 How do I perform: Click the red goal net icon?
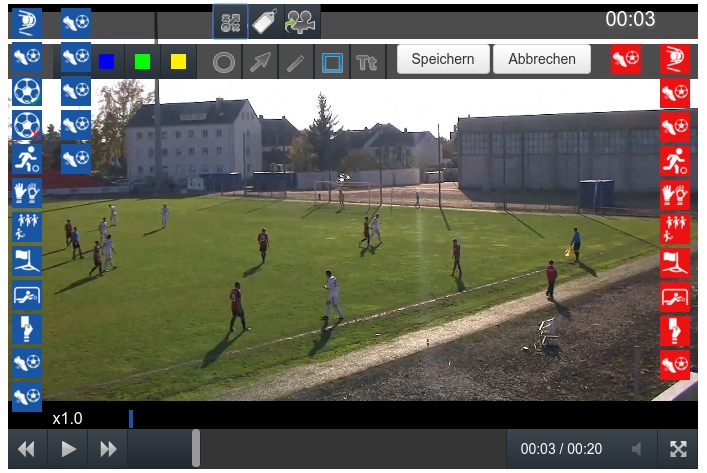(x=675, y=59)
